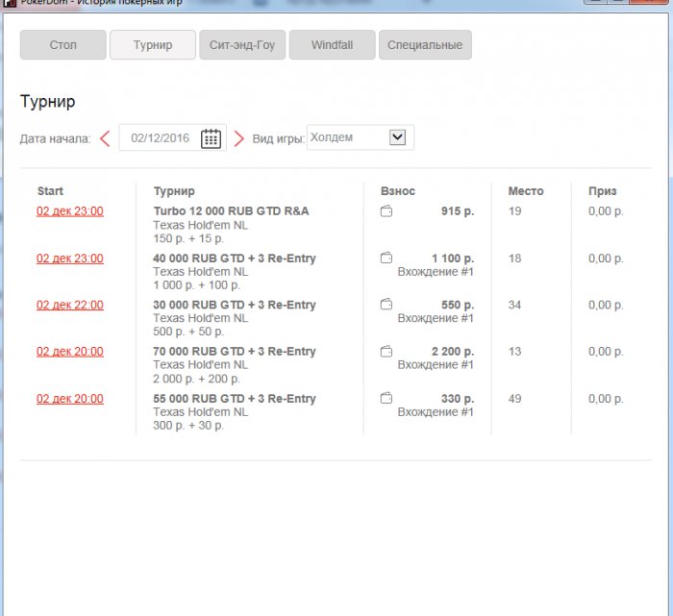
Task: Open start link for 40 000 RUB tournament
Action: 70,259
